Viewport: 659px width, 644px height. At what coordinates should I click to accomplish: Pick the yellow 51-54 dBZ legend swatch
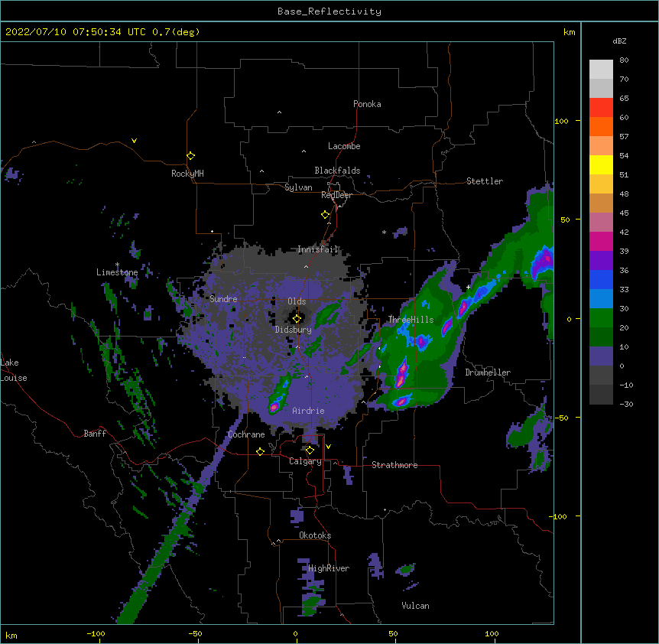601,164
